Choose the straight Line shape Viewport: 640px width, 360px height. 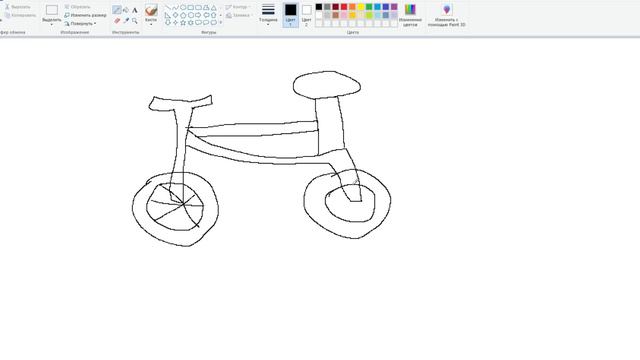(168, 7)
